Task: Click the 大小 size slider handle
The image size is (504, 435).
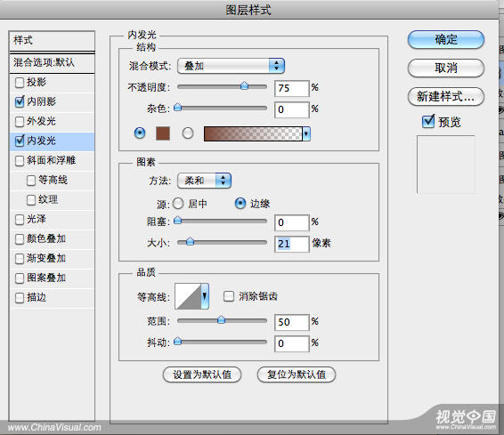Action: pyautogui.click(x=190, y=241)
